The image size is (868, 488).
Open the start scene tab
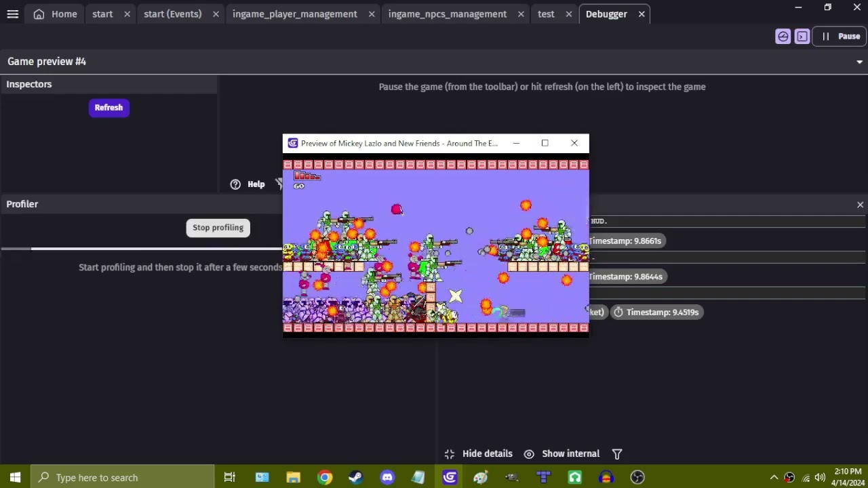(x=102, y=14)
